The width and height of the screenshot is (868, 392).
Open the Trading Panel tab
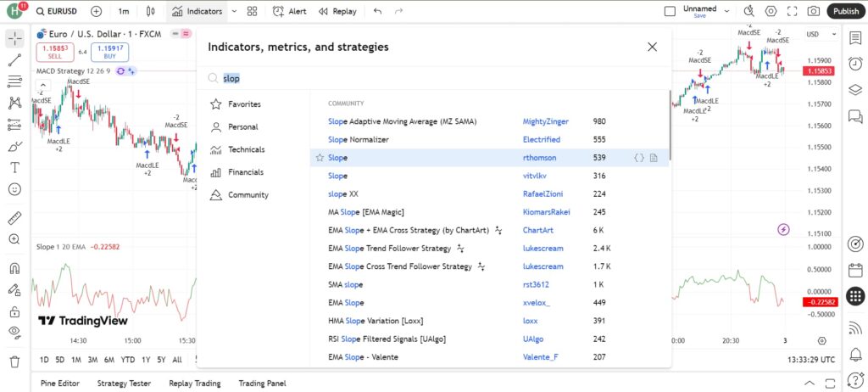[x=262, y=384]
